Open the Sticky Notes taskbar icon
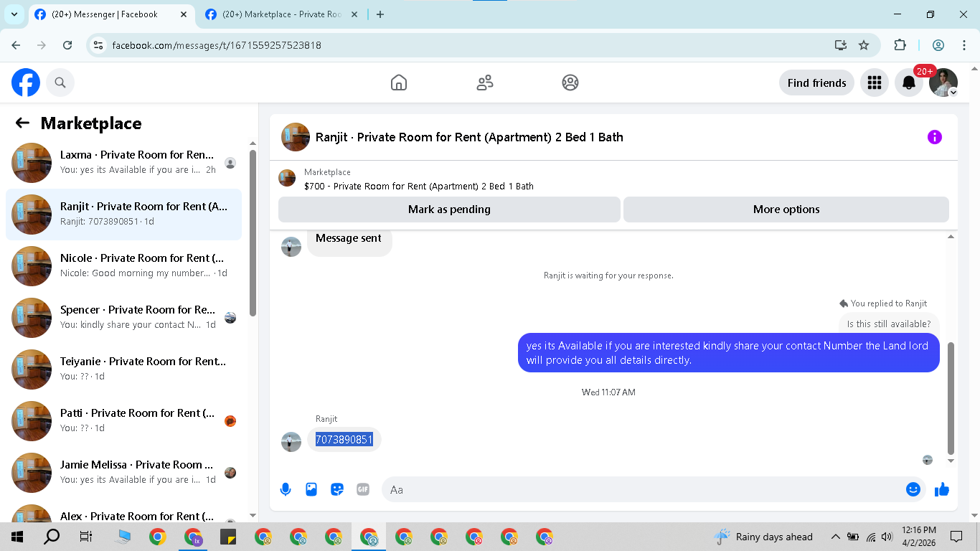 (x=228, y=537)
